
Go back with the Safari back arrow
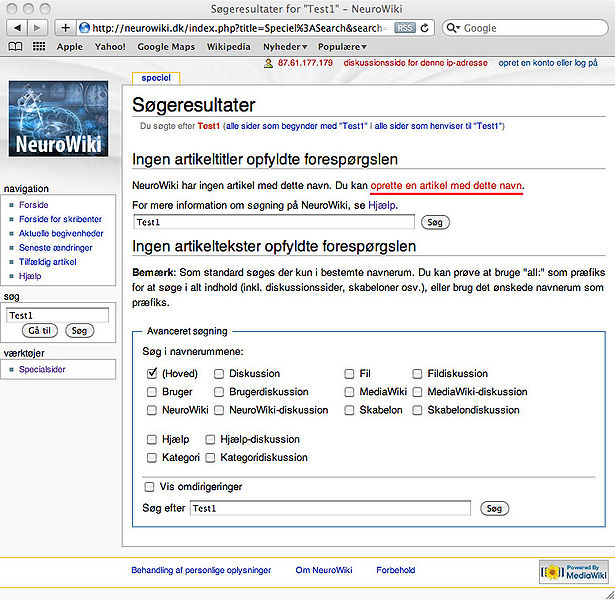click(17, 28)
